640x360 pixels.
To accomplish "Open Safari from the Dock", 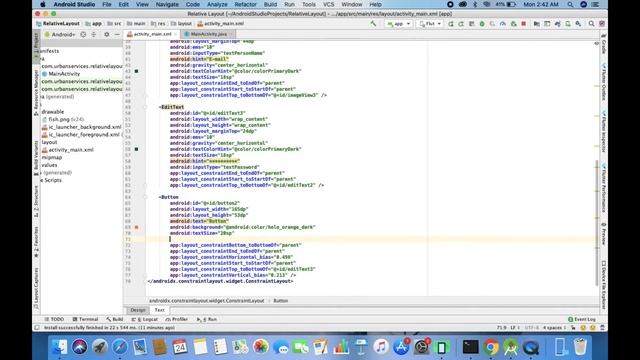I will click(x=120, y=347).
